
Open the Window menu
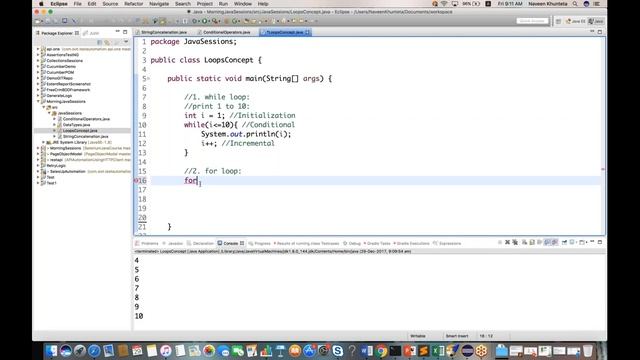pos(243,4)
